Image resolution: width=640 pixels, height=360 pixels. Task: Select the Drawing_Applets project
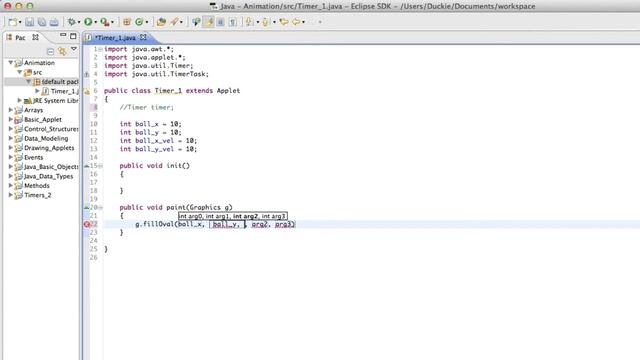click(49, 148)
